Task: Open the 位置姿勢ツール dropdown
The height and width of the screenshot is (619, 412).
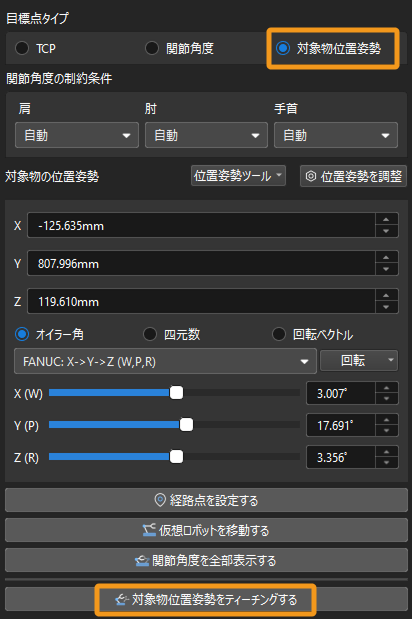Action: 238,176
